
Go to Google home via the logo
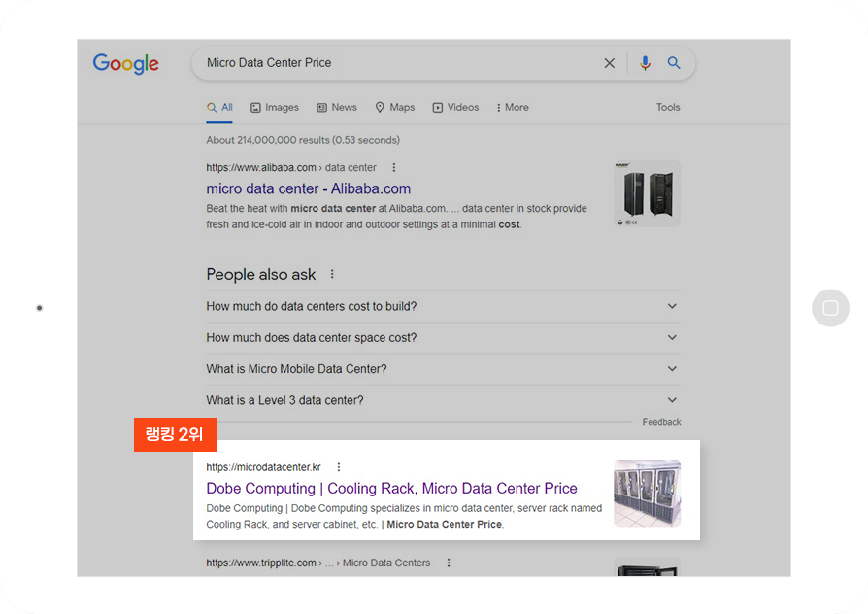(x=125, y=64)
